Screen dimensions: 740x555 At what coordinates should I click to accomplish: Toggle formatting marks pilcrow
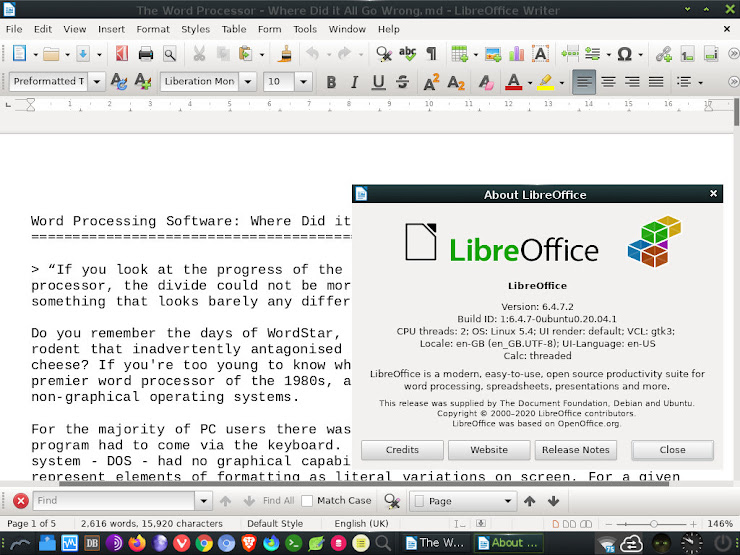(431, 54)
